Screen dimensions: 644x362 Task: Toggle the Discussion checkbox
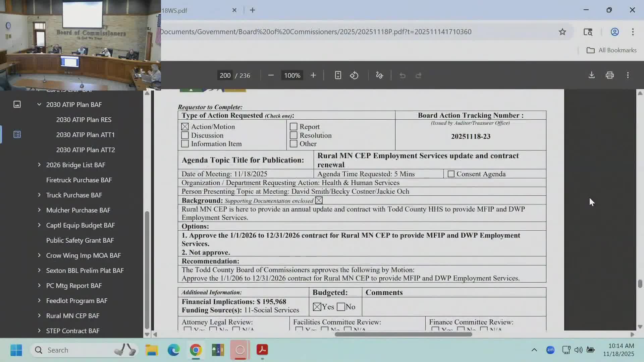point(185,135)
